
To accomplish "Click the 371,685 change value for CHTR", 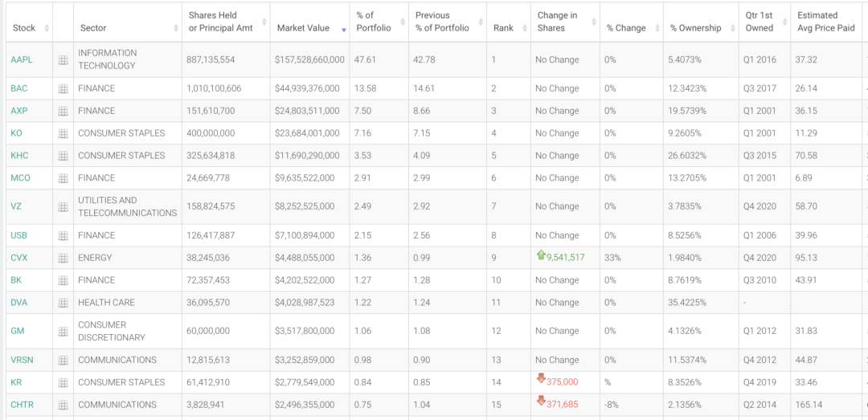I will [x=562, y=405].
